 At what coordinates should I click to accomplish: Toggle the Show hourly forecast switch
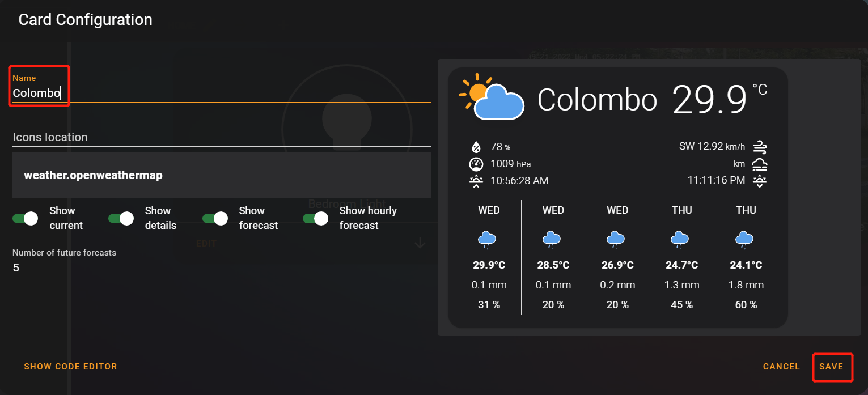(x=315, y=218)
